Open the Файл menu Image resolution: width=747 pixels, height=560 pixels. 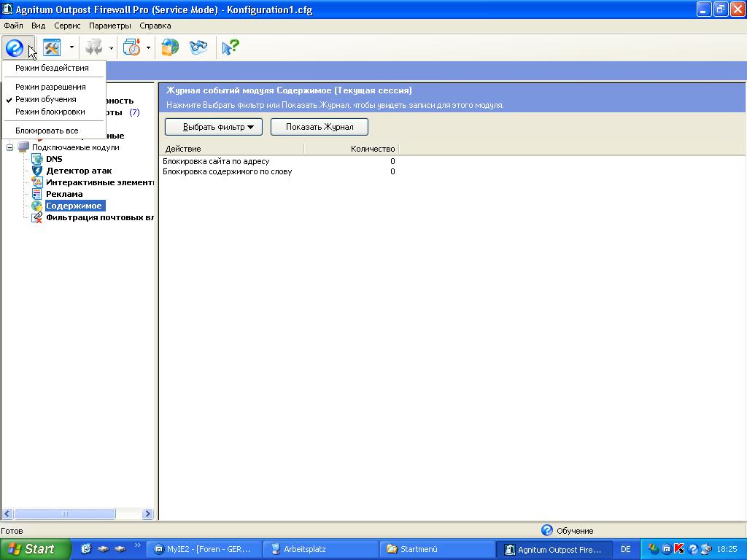pyautogui.click(x=13, y=26)
